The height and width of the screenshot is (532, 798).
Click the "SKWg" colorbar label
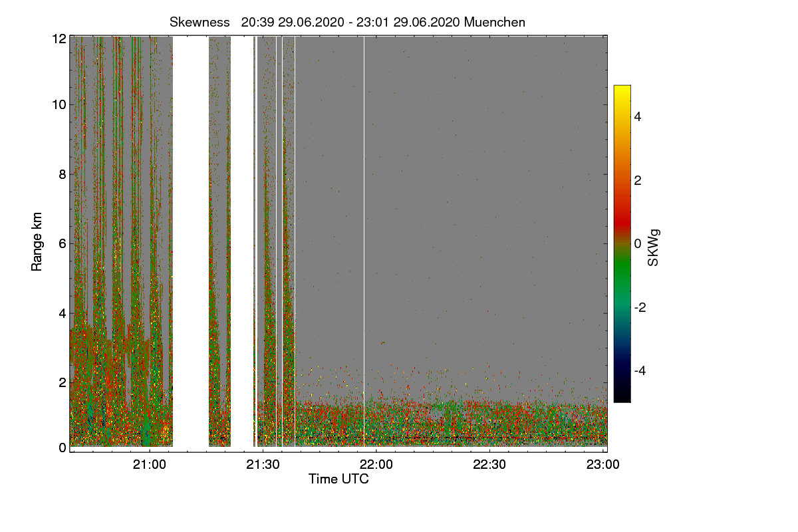(654, 248)
